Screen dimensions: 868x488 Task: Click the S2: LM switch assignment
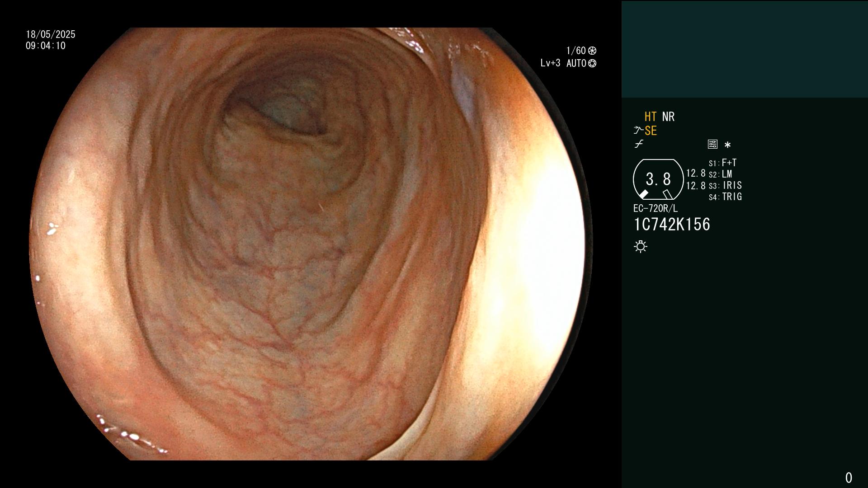coord(720,174)
